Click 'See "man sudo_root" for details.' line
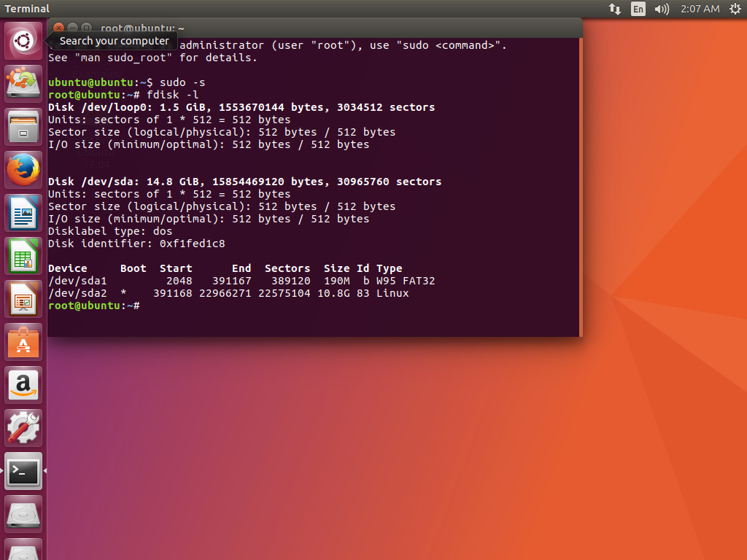747x560 pixels. (x=152, y=58)
